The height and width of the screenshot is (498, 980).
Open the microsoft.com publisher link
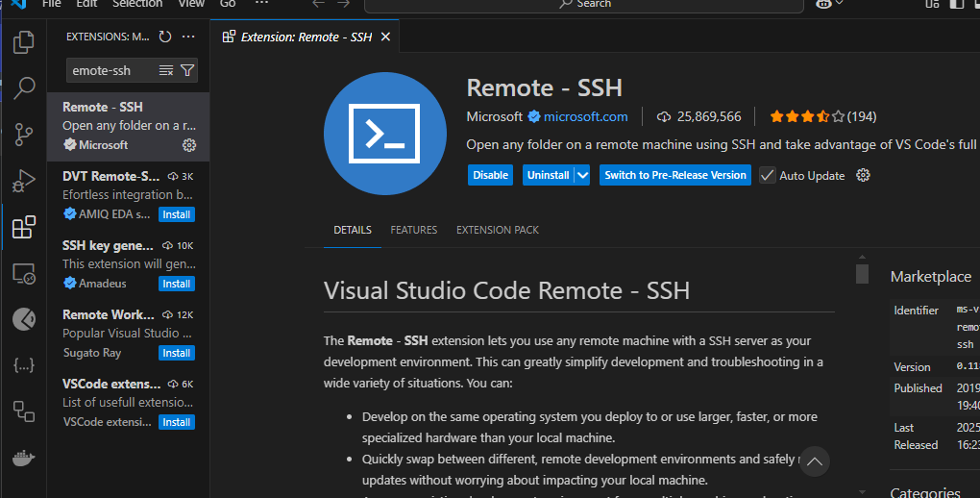point(586,116)
